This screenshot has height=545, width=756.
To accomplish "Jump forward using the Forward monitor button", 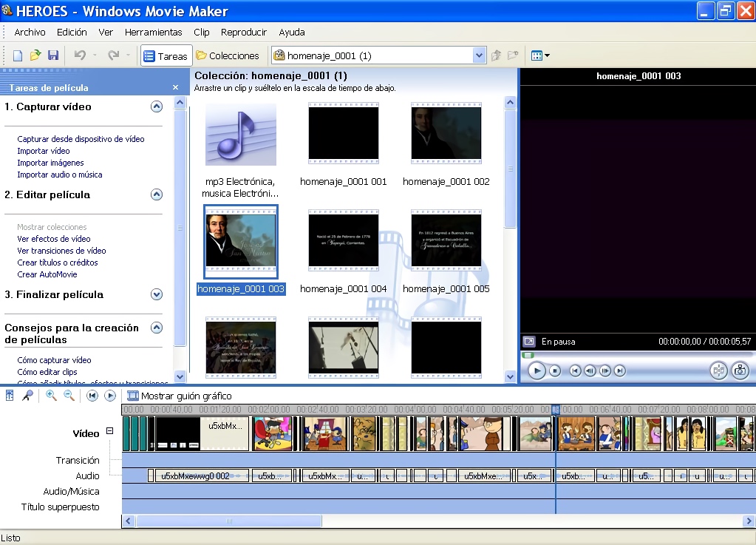I will 620,371.
